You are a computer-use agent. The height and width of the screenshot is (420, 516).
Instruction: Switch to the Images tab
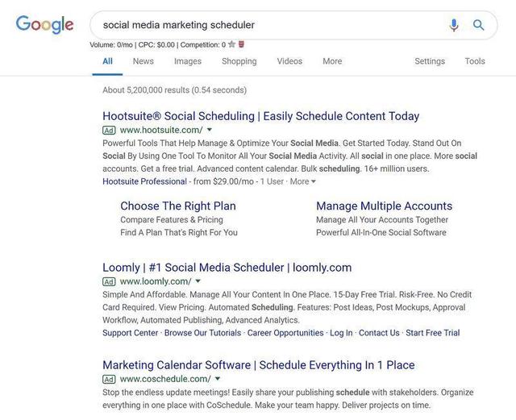tap(188, 61)
